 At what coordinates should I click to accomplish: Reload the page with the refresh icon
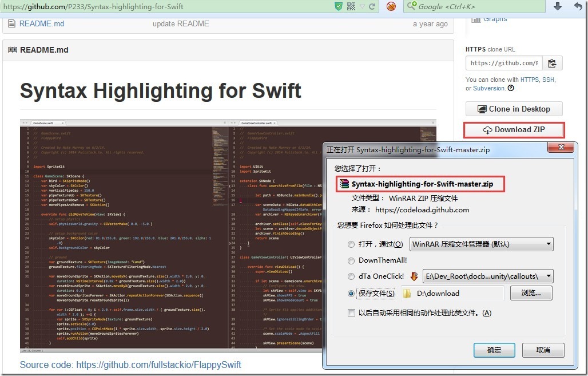pos(372,6)
